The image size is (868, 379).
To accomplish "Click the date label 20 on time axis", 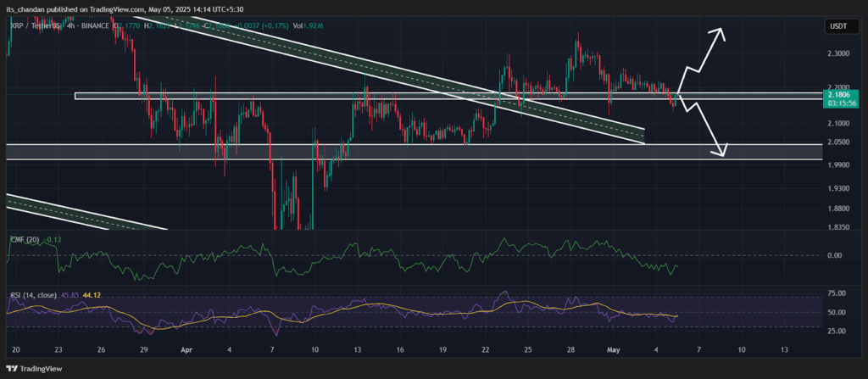I will [x=15, y=350].
